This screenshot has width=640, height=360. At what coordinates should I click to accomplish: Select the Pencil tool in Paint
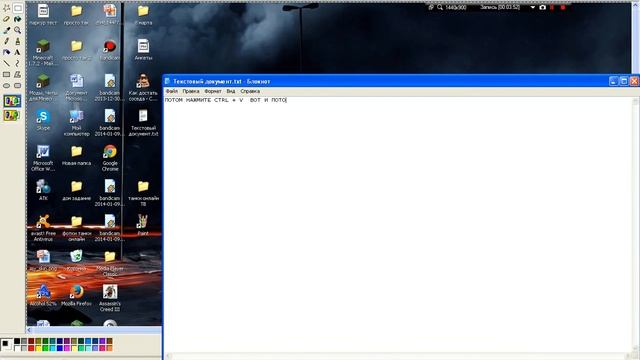click(x=7, y=41)
